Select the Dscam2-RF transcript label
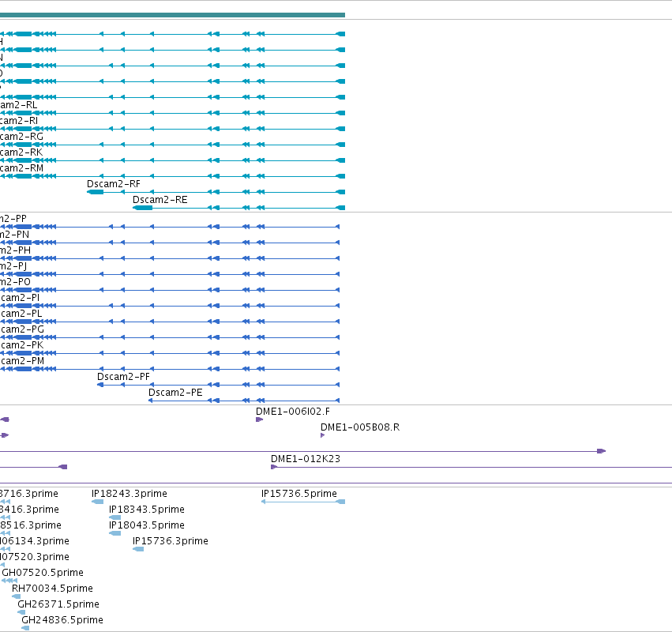This screenshot has height=632, width=672. click(114, 184)
